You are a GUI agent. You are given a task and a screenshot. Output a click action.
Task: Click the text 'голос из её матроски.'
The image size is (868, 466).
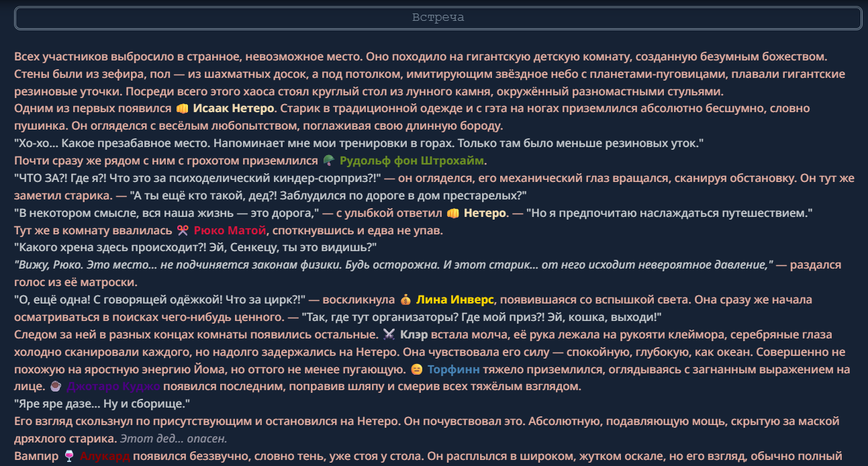pos(76,282)
